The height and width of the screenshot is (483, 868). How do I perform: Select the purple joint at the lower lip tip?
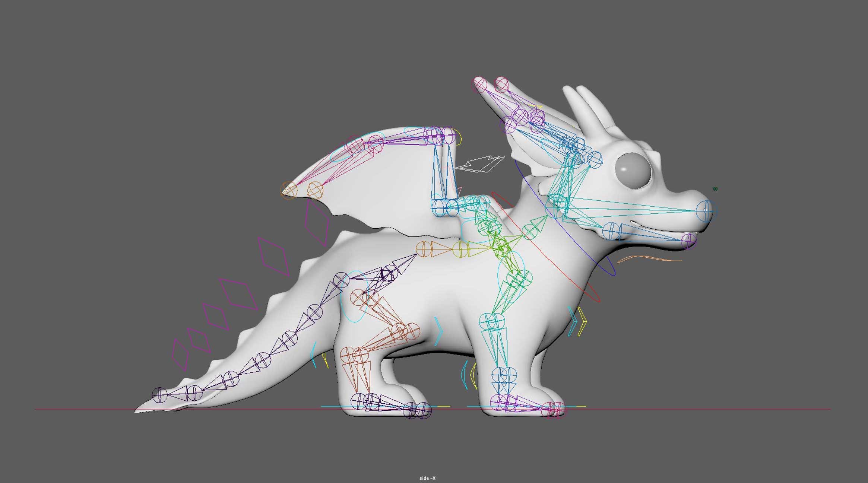[688, 241]
